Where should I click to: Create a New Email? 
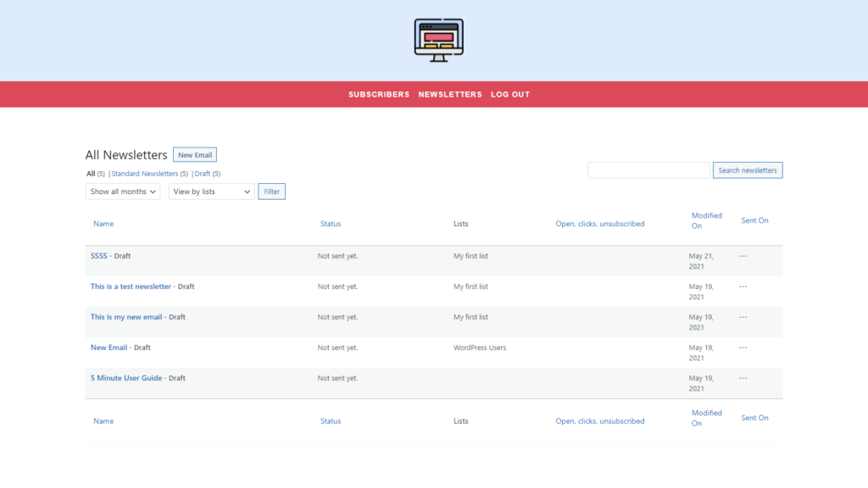(x=194, y=154)
